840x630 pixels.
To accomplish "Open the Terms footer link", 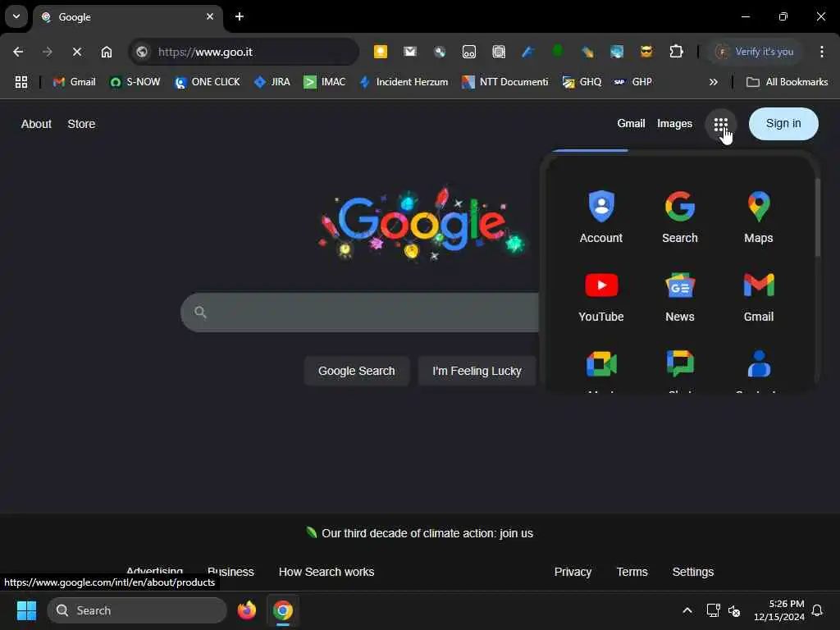I will pyautogui.click(x=632, y=572).
